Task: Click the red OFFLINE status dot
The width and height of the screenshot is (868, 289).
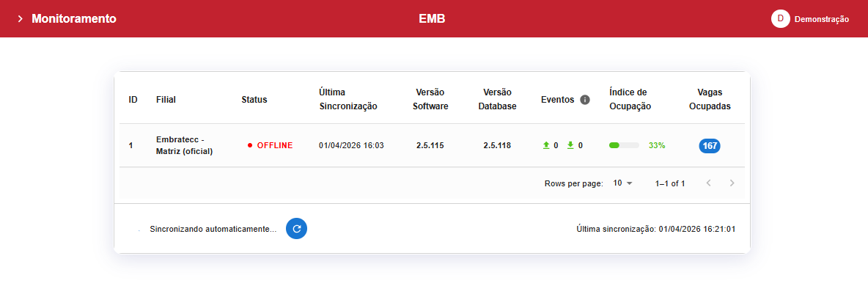Action: [x=250, y=146]
